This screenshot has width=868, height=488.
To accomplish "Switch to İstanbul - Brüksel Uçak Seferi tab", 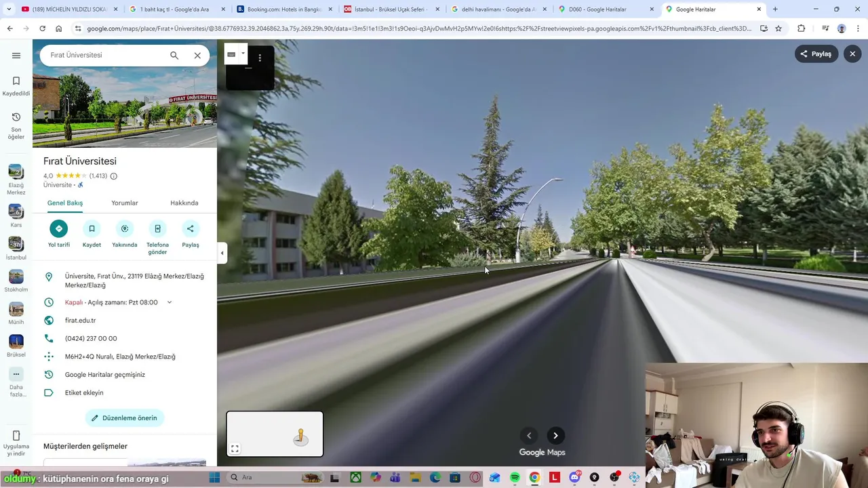I will (391, 9).
